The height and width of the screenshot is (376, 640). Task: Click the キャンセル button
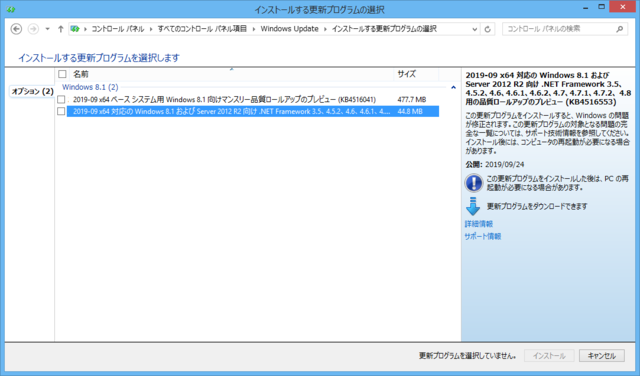tap(602, 356)
